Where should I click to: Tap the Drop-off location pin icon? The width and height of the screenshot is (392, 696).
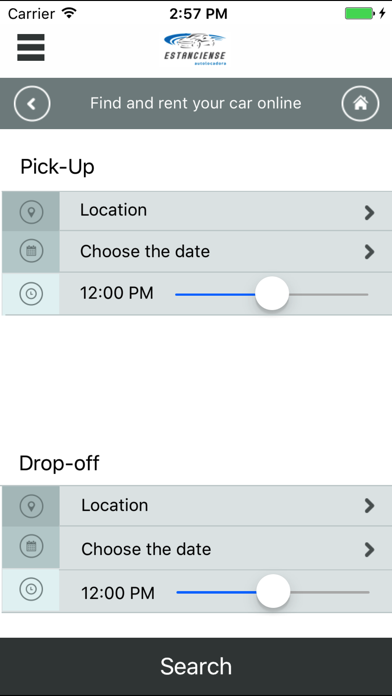tap(31, 506)
